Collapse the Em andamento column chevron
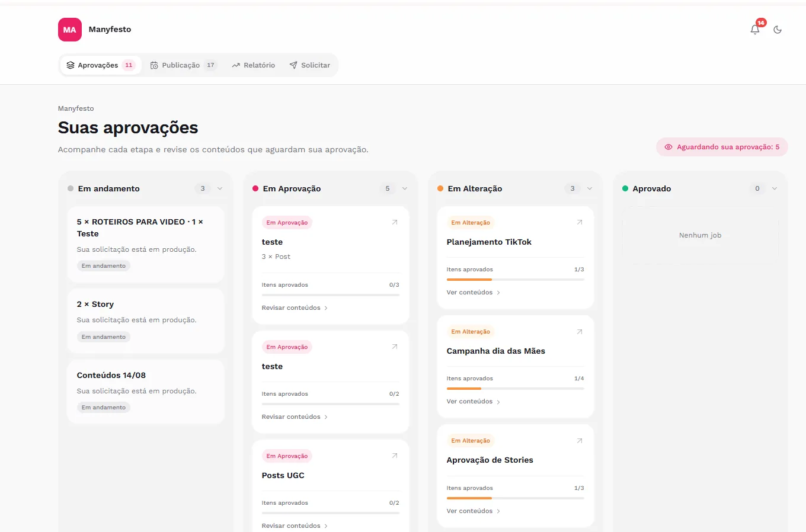This screenshot has width=806, height=532. click(220, 188)
